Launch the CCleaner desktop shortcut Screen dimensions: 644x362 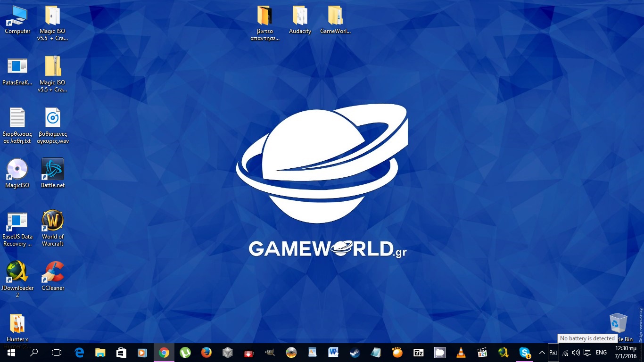pyautogui.click(x=53, y=277)
